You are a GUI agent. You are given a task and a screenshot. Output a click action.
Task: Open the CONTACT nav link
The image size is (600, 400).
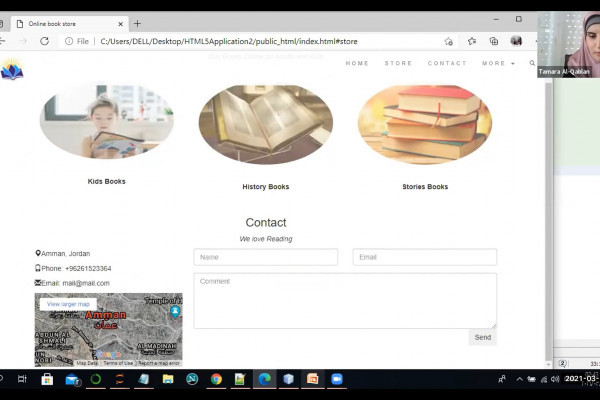[447, 63]
